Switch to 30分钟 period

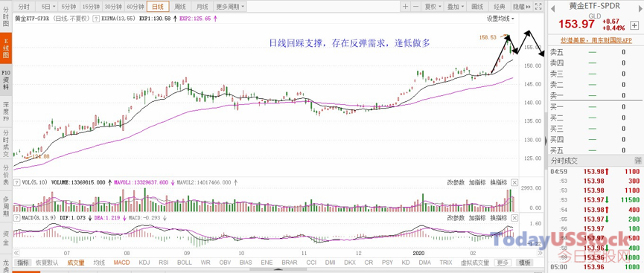112,7
